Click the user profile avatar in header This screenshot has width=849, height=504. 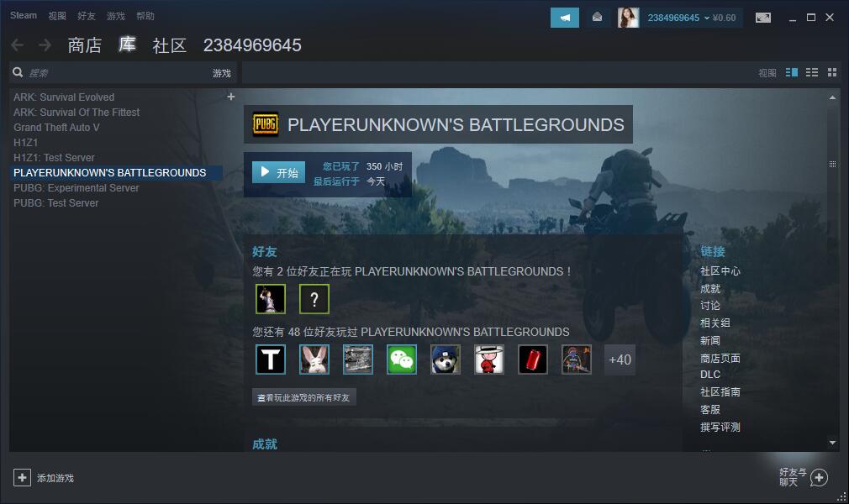628,18
